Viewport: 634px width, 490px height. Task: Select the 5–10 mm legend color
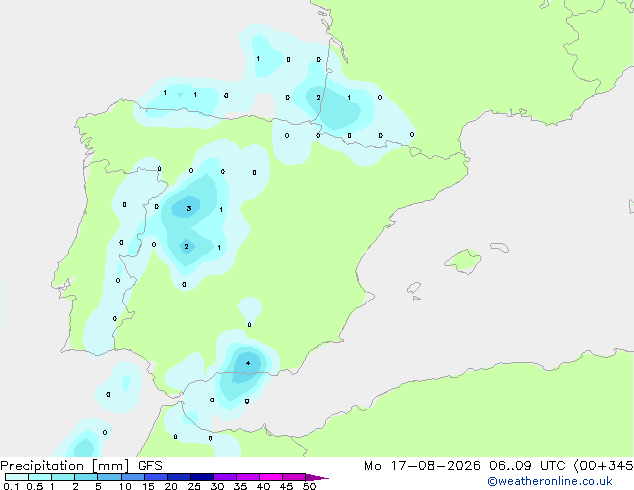(x=109, y=477)
